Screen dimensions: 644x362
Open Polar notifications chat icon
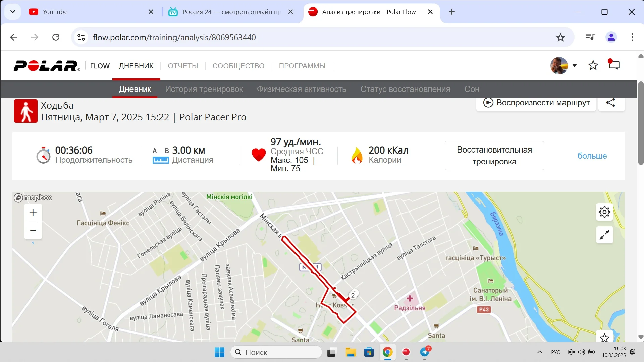click(x=614, y=65)
